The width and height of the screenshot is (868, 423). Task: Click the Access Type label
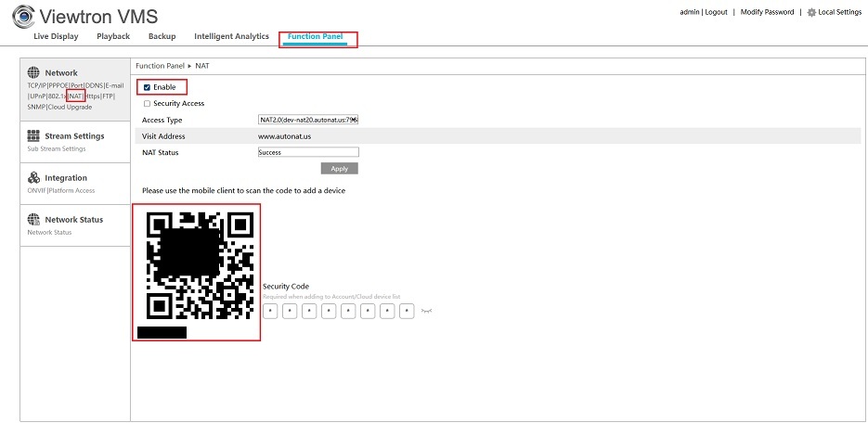click(162, 120)
